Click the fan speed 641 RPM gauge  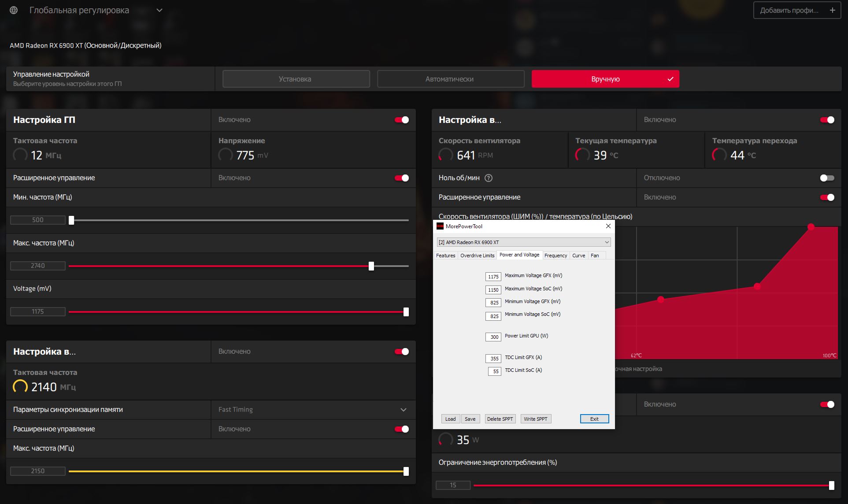445,155
